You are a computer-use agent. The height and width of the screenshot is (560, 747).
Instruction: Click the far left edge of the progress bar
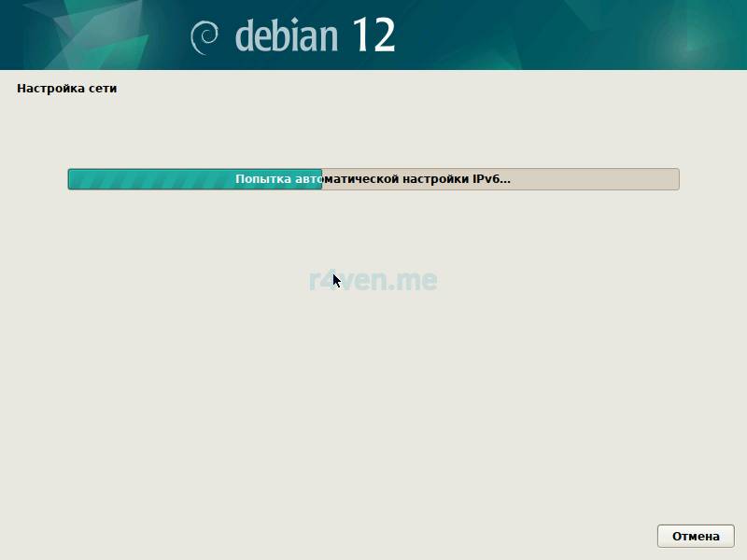click(x=71, y=179)
